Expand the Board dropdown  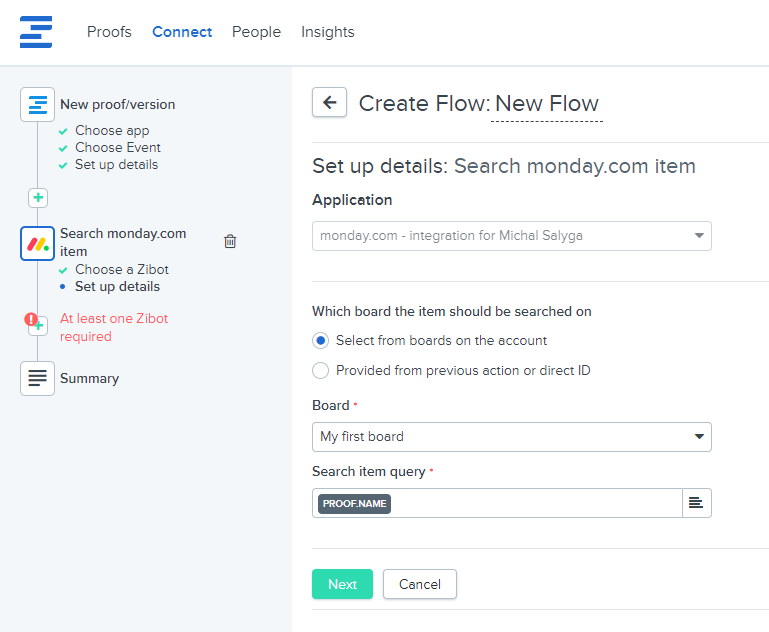511,437
